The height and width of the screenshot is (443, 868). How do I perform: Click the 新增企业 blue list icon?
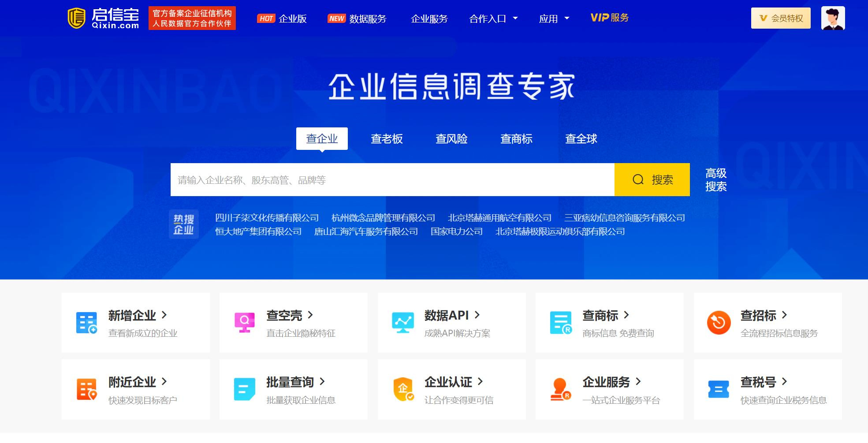point(86,323)
